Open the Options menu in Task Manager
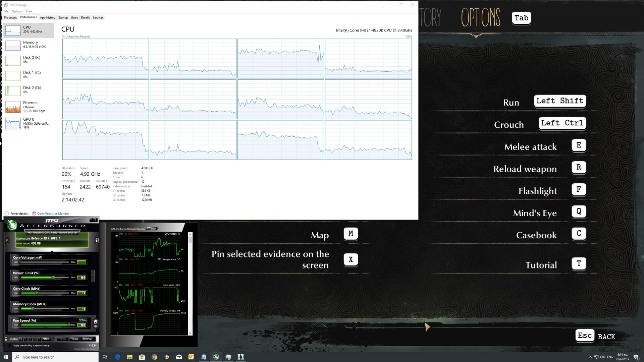The height and width of the screenshot is (362, 644). pyautogui.click(x=17, y=11)
